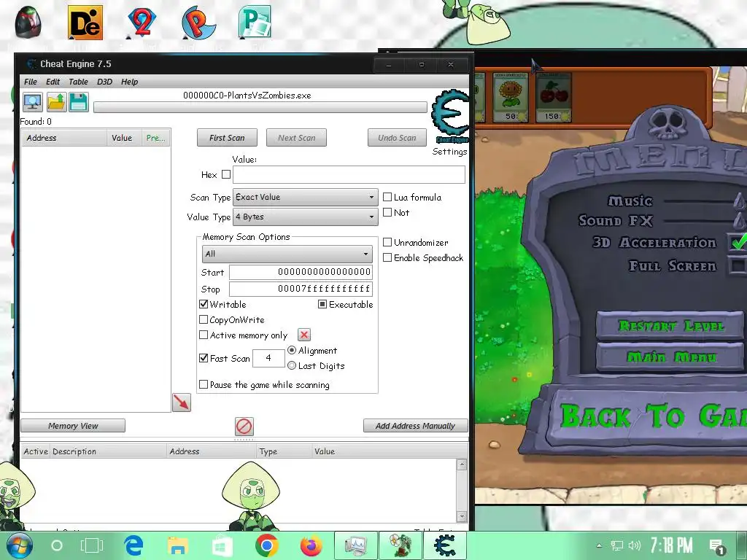Viewport: 747px width, 560px height.
Task: Open Microsoft Store taskbar icon
Action: coord(222,546)
